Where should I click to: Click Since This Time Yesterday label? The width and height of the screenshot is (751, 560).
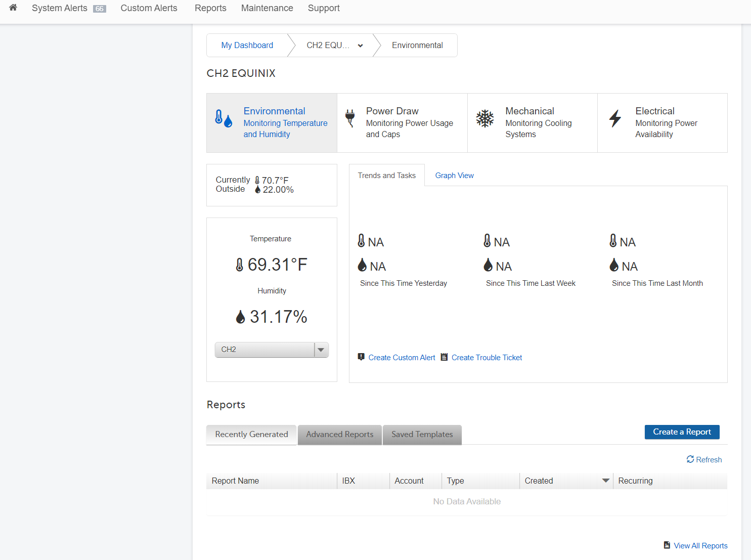(x=404, y=283)
